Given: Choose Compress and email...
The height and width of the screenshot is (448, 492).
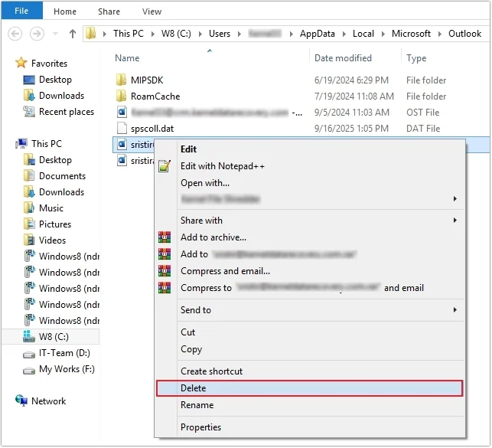Looking at the screenshot, I should pyautogui.click(x=225, y=271).
